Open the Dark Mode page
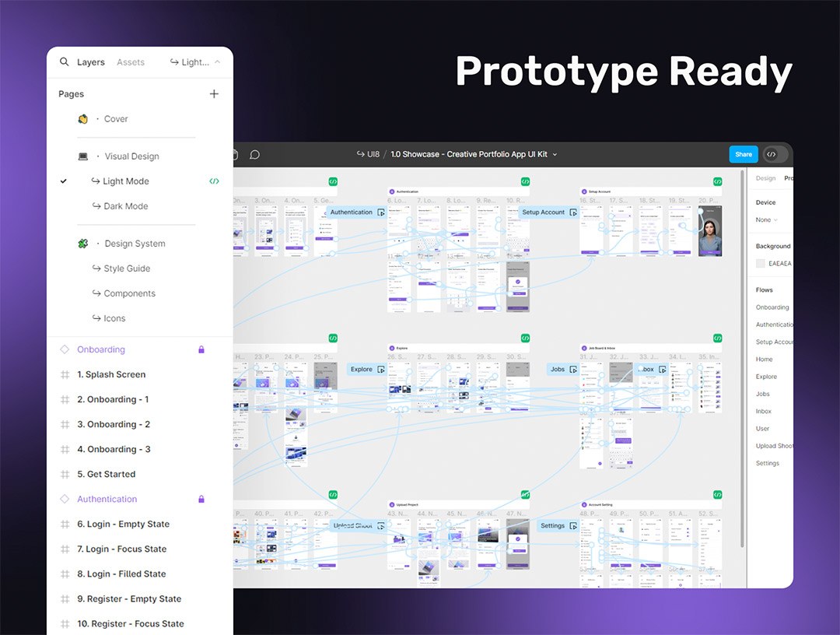 click(x=125, y=206)
